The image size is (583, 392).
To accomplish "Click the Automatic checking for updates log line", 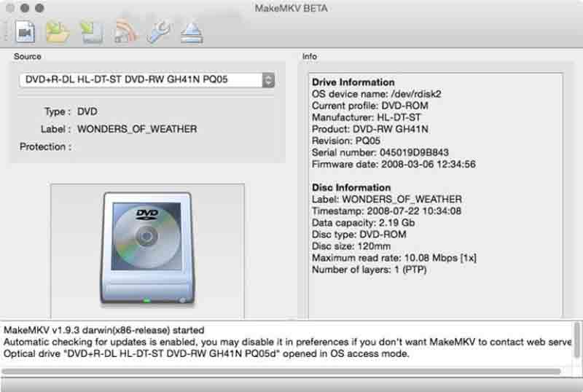I will (287, 342).
